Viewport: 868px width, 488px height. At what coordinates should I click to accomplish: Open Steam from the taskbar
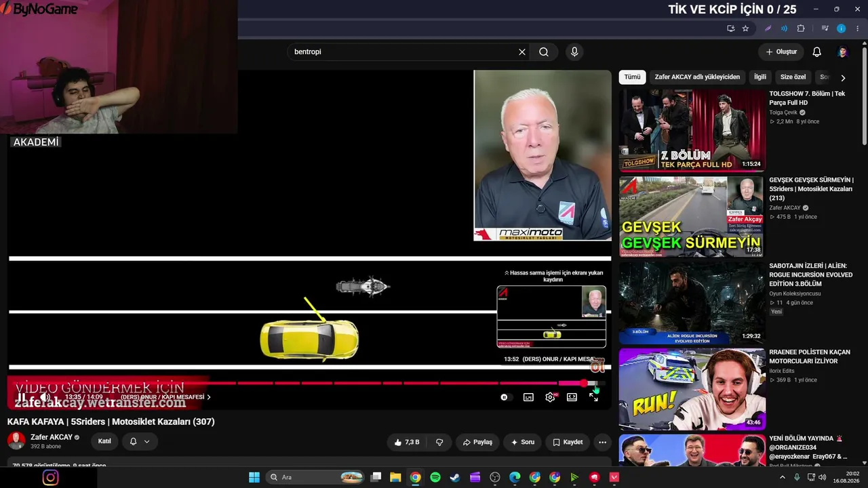point(455,477)
